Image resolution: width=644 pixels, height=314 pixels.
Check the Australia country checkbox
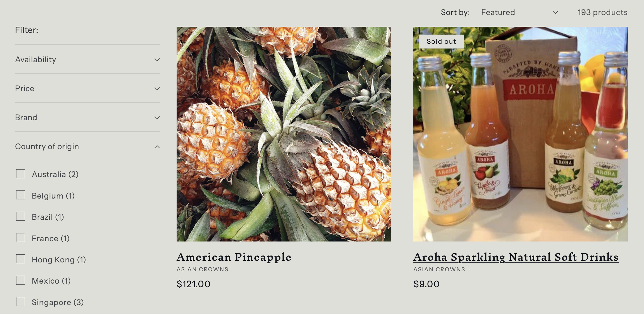(x=21, y=174)
